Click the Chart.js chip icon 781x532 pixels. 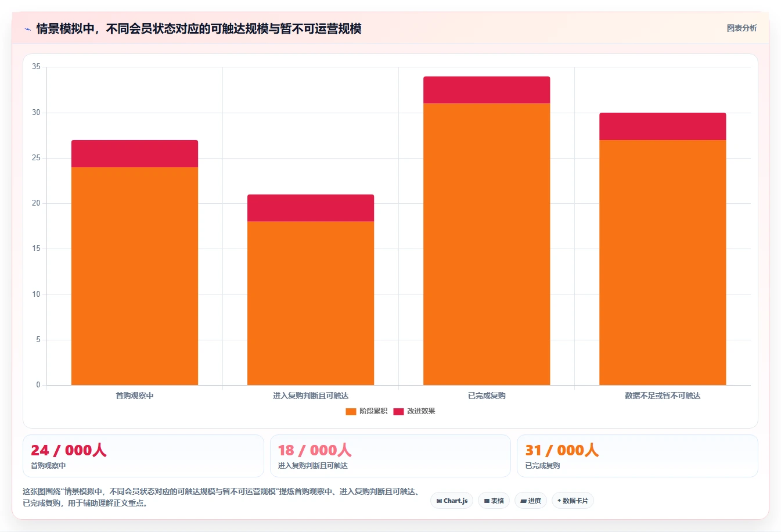[439, 501]
